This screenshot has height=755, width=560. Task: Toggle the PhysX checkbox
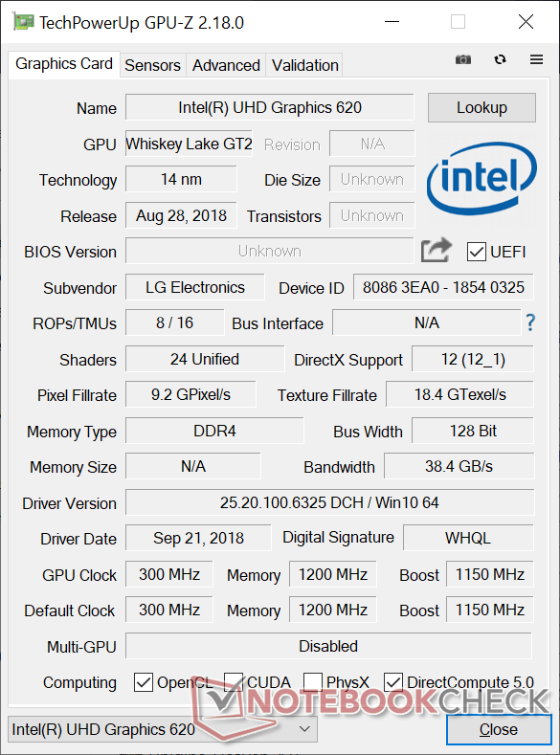pyautogui.click(x=312, y=682)
